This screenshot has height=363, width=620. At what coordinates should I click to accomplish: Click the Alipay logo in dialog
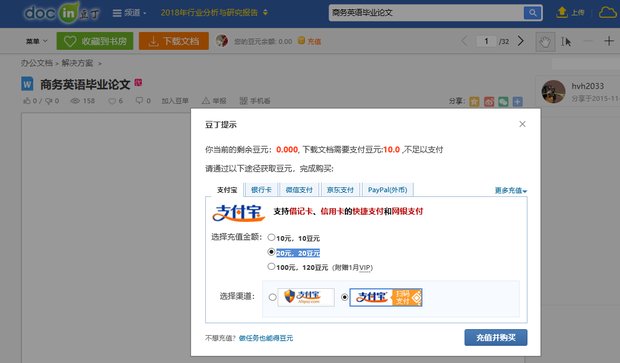coord(238,213)
